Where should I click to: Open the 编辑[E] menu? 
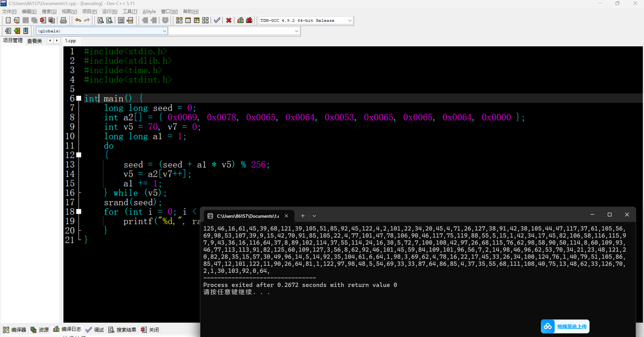click(x=29, y=12)
